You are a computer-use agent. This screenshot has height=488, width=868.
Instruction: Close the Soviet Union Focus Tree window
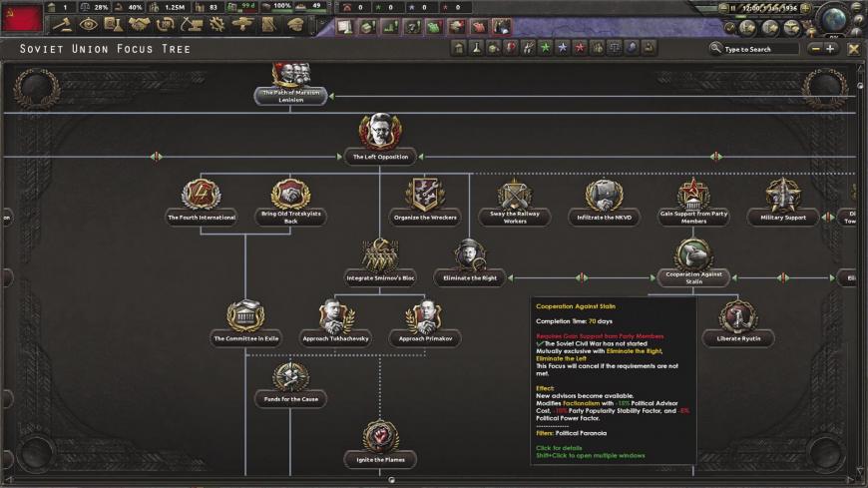(x=854, y=49)
